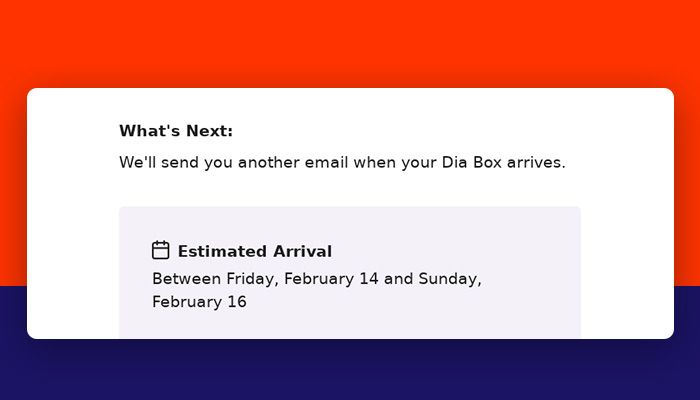This screenshot has height=400, width=700.
Task: Click the navy background below the card
Action: [x=350, y=371]
